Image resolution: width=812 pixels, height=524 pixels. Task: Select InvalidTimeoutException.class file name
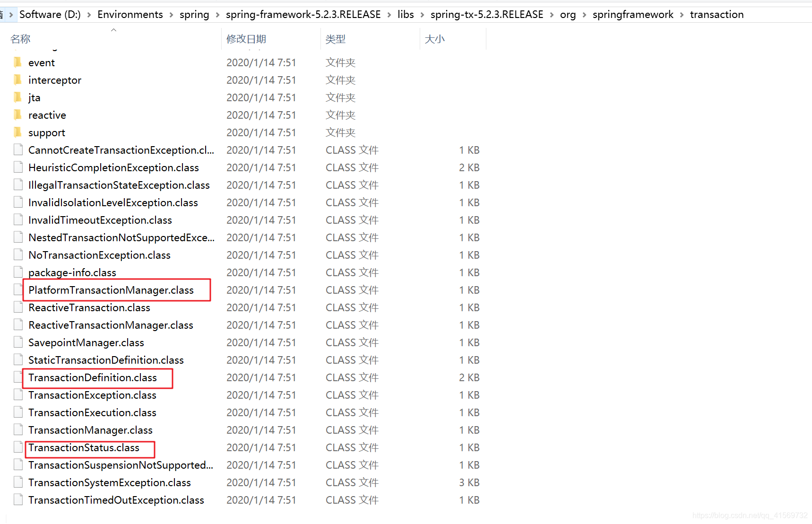(100, 220)
